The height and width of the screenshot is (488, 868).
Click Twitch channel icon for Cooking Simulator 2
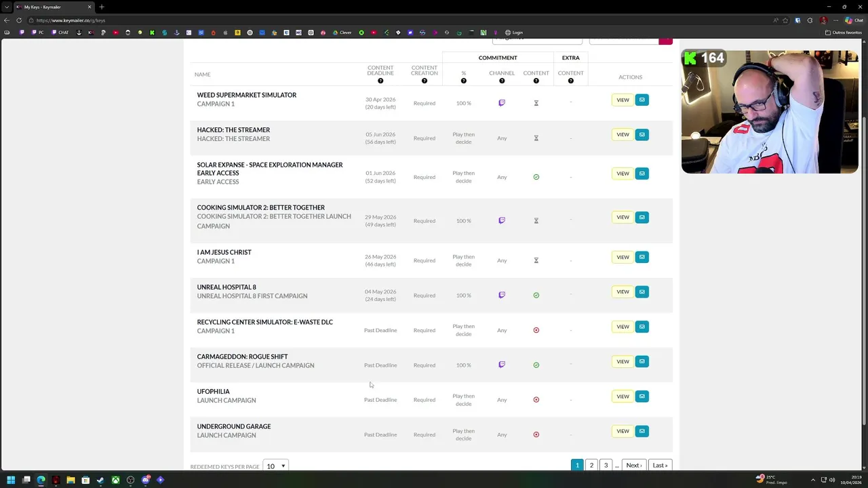pos(502,220)
